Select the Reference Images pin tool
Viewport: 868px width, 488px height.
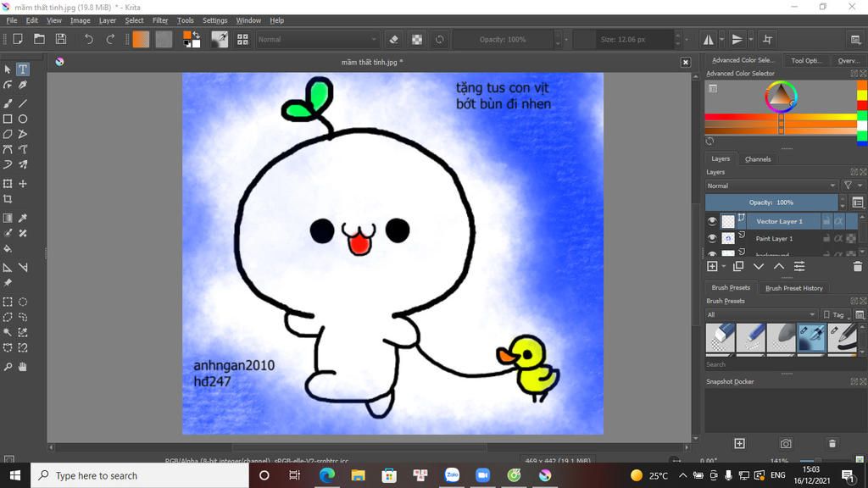pos(8,283)
